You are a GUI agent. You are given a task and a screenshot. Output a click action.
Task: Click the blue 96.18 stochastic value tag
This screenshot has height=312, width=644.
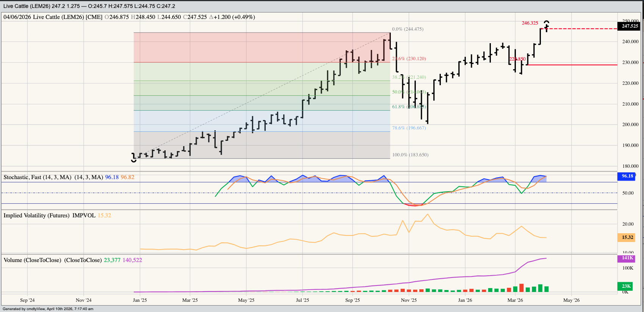click(x=627, y=176)
